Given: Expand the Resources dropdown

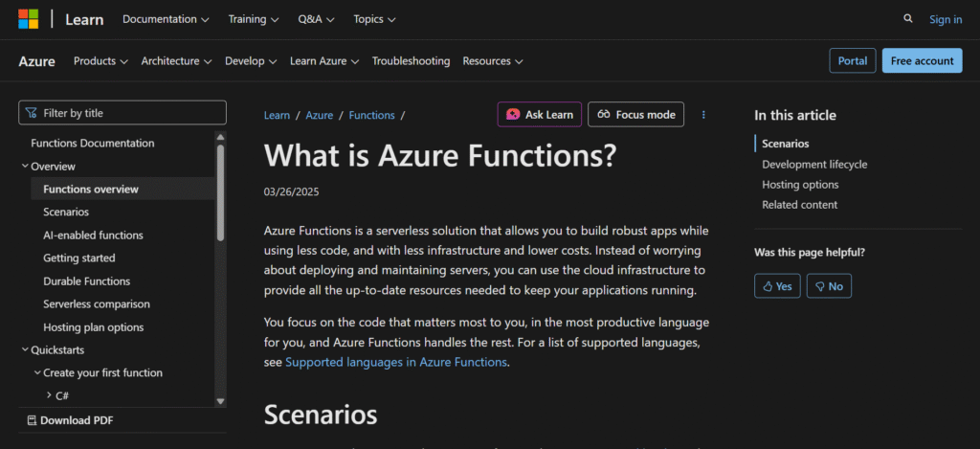Looking at the screenshot, I should click(x=493, y=61).
